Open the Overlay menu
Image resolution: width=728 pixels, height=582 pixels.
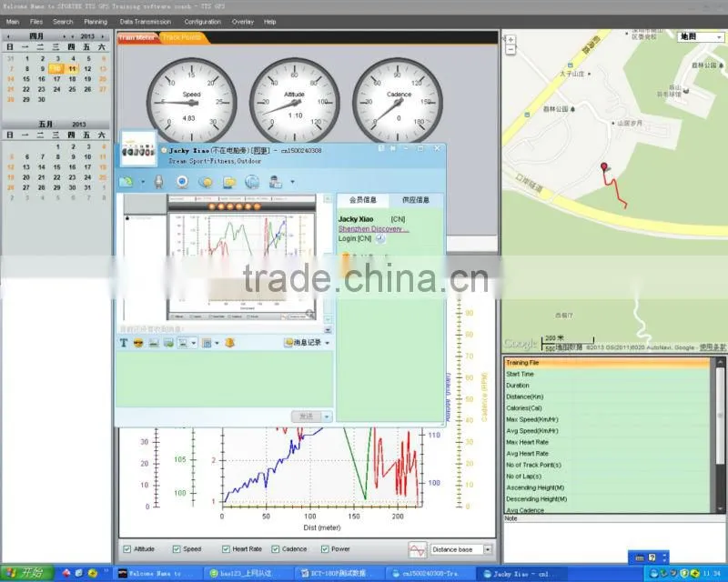point(243,22)
